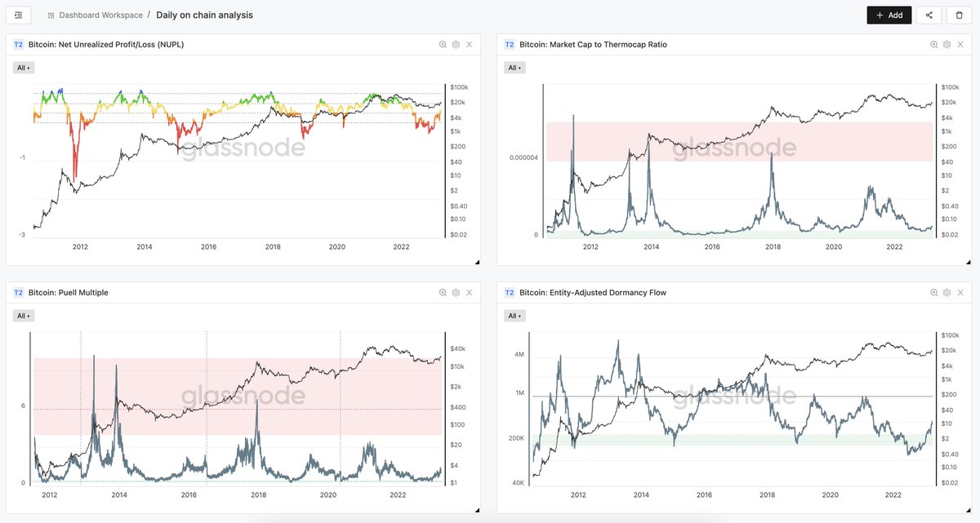Open settings for the Dormancy Flow chart
The width and height of the screenshot is (980, 523).
point(947,292)
